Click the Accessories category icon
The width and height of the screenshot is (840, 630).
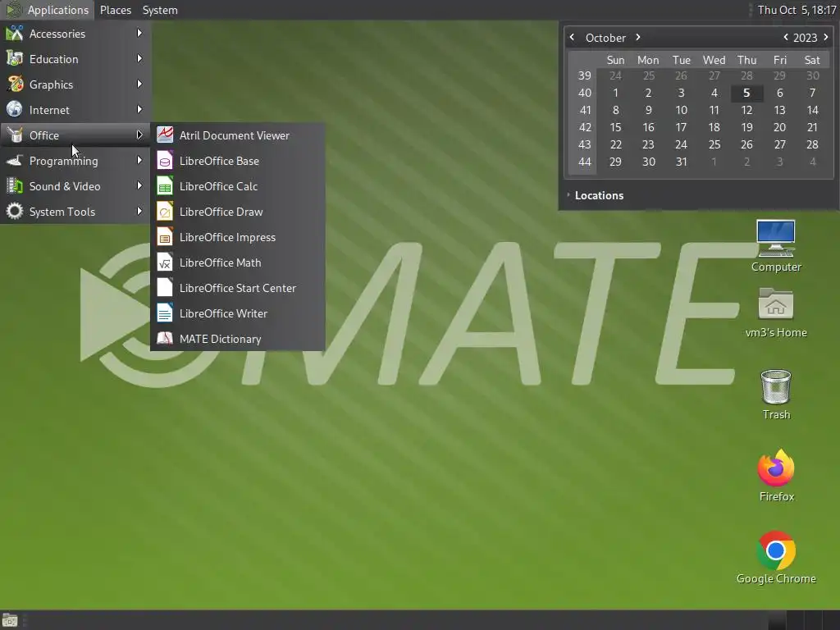15,33
